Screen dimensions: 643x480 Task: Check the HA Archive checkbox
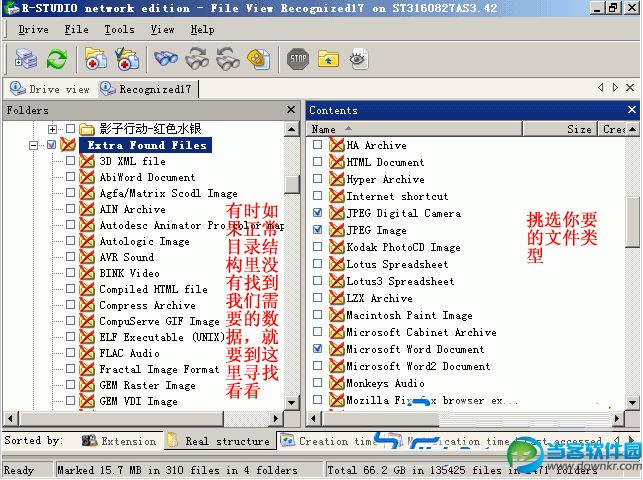(x=317, y=144)
